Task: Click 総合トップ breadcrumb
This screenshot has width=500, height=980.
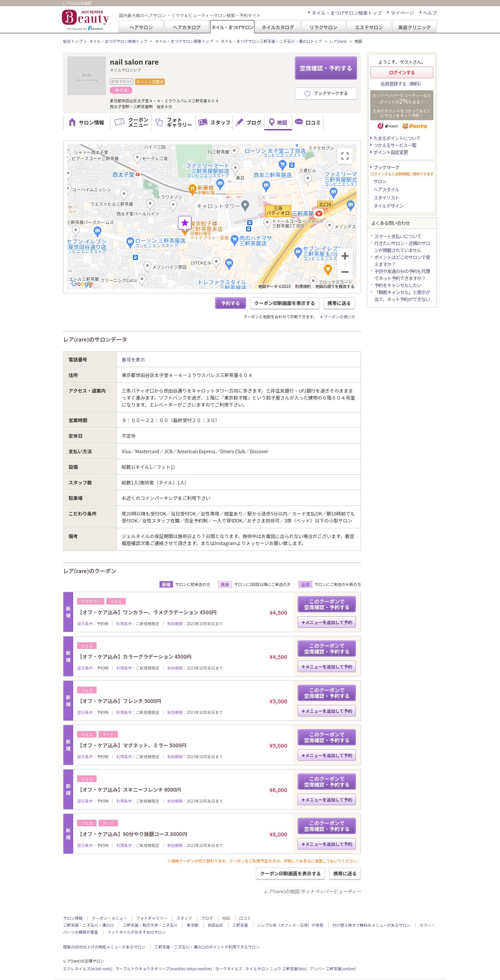Action: [x=73, y=41]
